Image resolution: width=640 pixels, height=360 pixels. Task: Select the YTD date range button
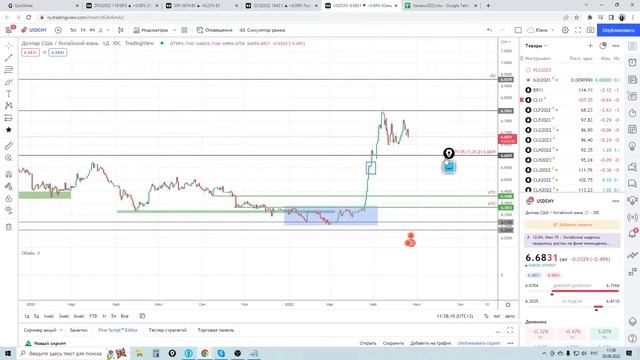pos(93,316)
